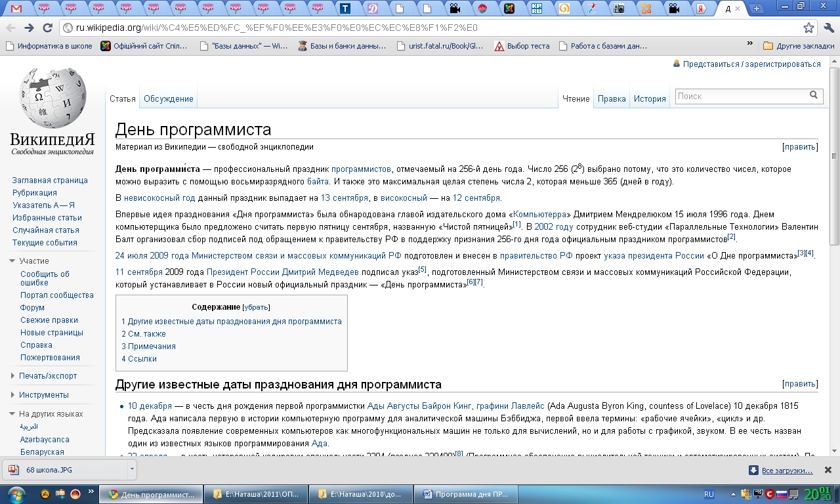840x504 pixels.
Task: Open a new browser tab
Action: pyautogui.click(x=757, y=9)
